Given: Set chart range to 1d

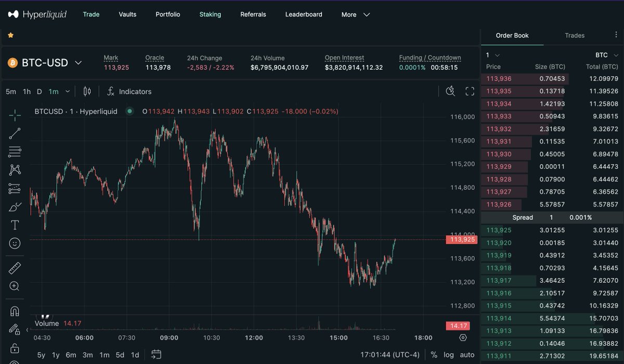Looking at the screenshot, I should (x=135, y=355).
